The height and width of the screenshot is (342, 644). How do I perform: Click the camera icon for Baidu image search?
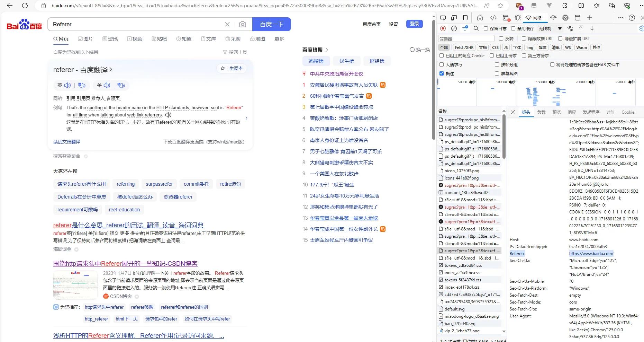[242, 24]
